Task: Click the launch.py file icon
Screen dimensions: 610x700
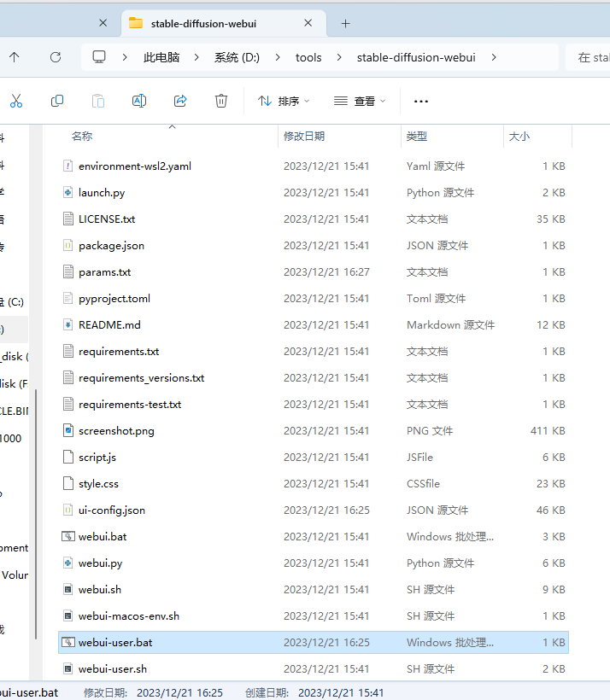Action: click(68, 192)
